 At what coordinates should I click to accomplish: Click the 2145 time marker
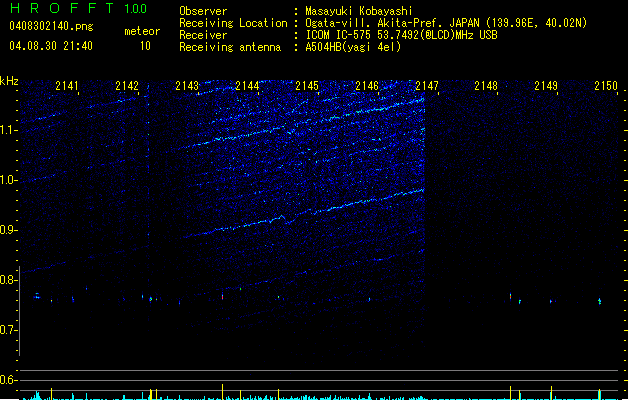(307, 86)
